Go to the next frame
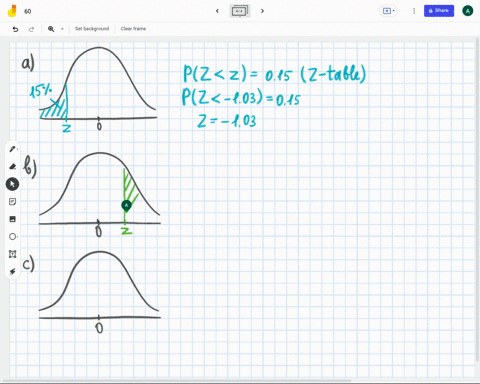 262,11
